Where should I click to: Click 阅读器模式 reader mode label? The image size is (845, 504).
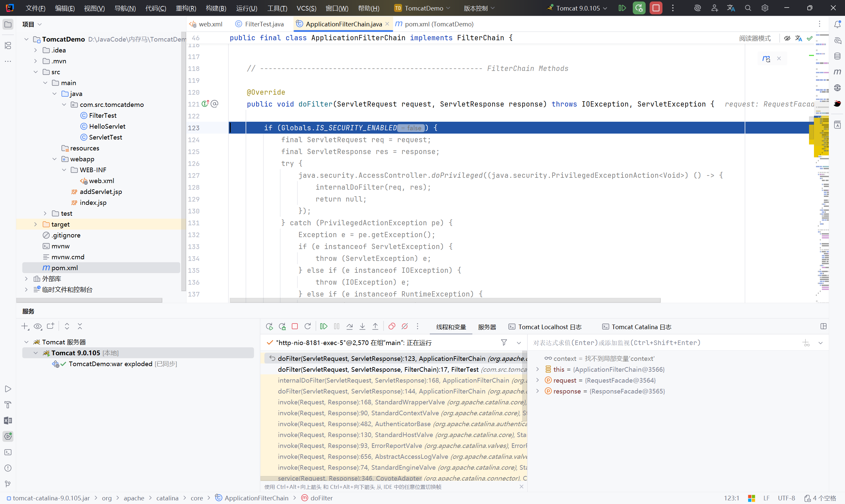(x=755, y=38)
